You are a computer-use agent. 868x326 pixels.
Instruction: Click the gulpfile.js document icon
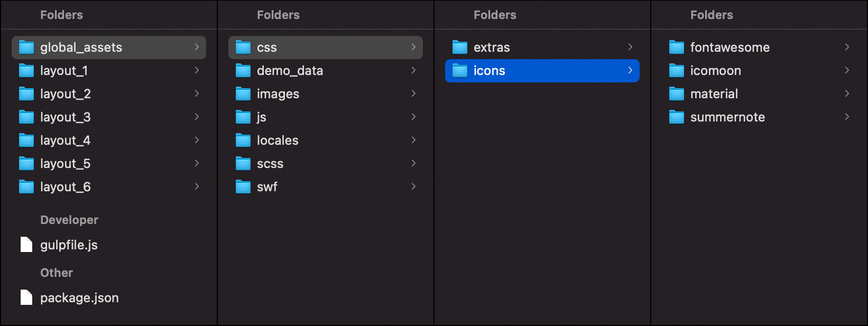pyautogui.click(x=26, y=245)
